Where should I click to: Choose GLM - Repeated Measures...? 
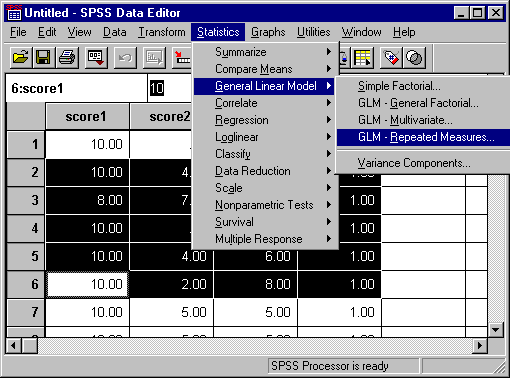[423, 137]
